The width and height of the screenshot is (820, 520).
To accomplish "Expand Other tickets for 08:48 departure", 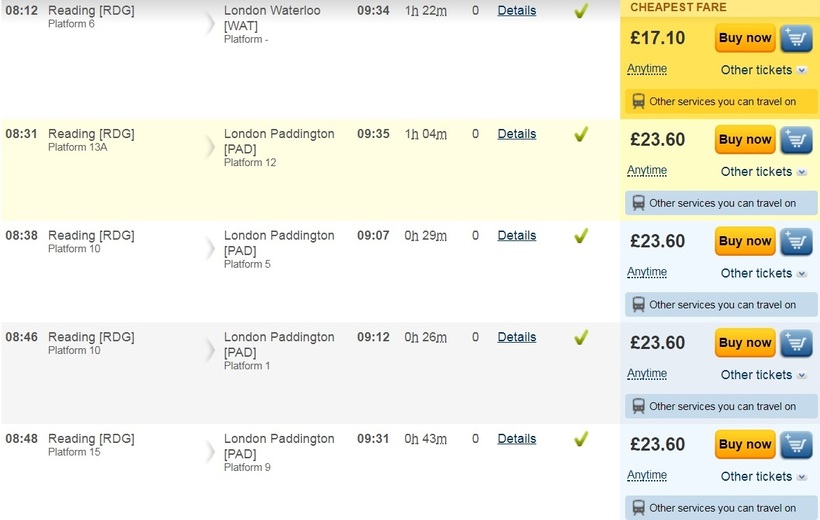I will click(763, 477).
